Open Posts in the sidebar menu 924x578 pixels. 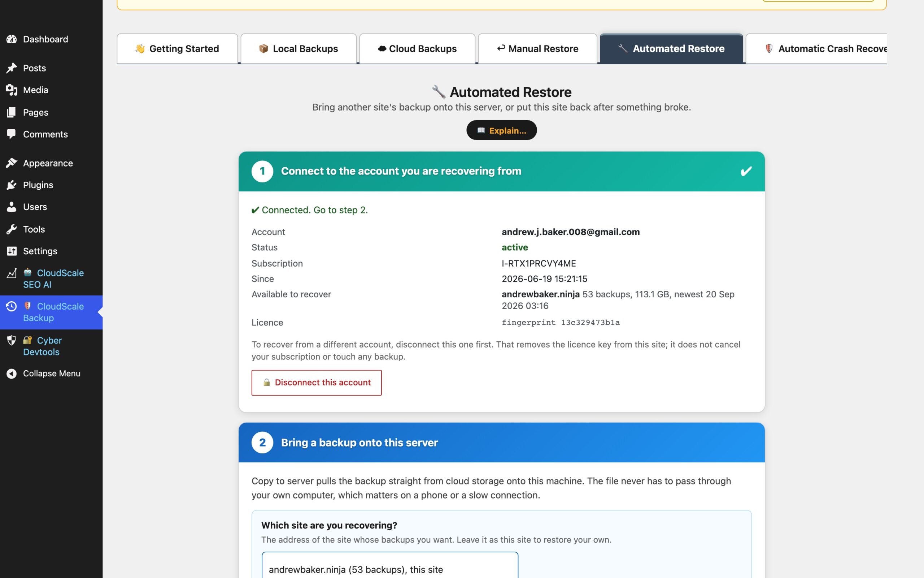pos(34,68)
